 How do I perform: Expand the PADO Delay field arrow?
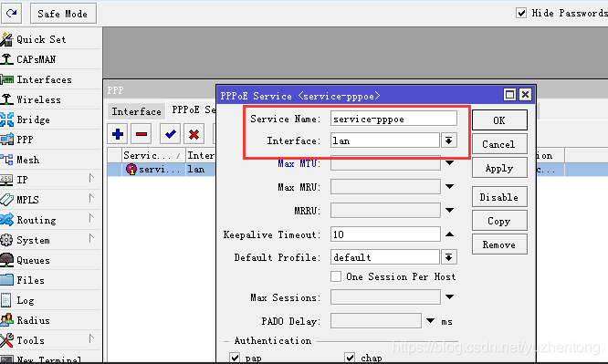(x=430, y=320)
